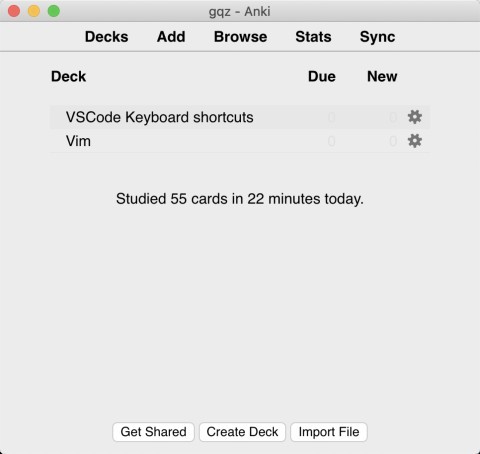Select the VSCode Keyboard shortcuts deck
Viewport: 480px width, 454px height.
point(160,117)
